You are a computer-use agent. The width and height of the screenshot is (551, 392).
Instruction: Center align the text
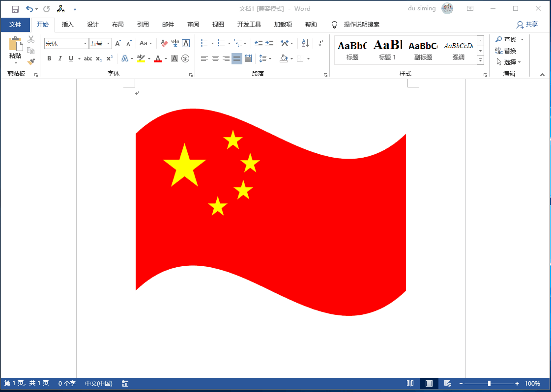215,58
